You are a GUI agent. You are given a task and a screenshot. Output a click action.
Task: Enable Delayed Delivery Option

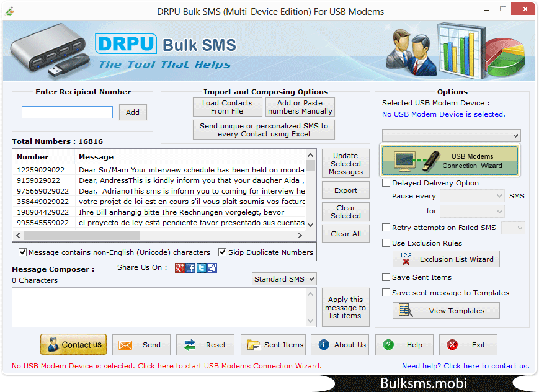[x=386, y=182]
